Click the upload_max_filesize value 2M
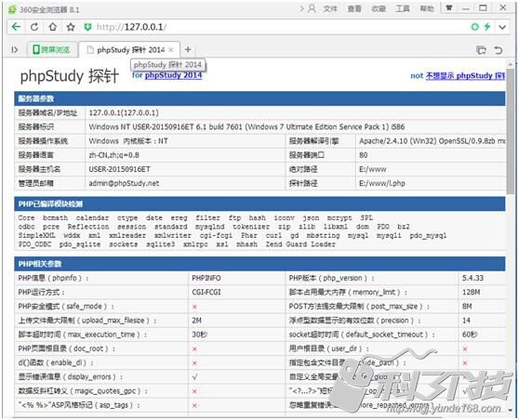This screenshot has height=420, width=519. pos(196,321)
